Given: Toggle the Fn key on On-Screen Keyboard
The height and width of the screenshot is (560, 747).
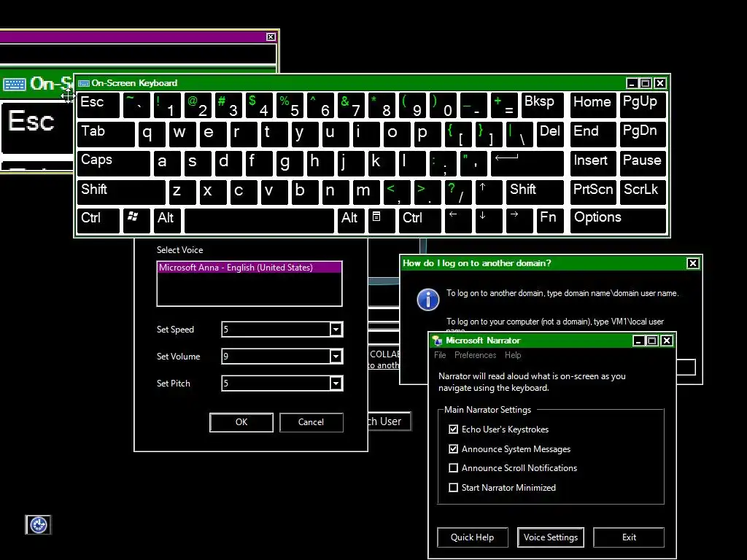Looking at the screenshot, I should coord(550,221).
